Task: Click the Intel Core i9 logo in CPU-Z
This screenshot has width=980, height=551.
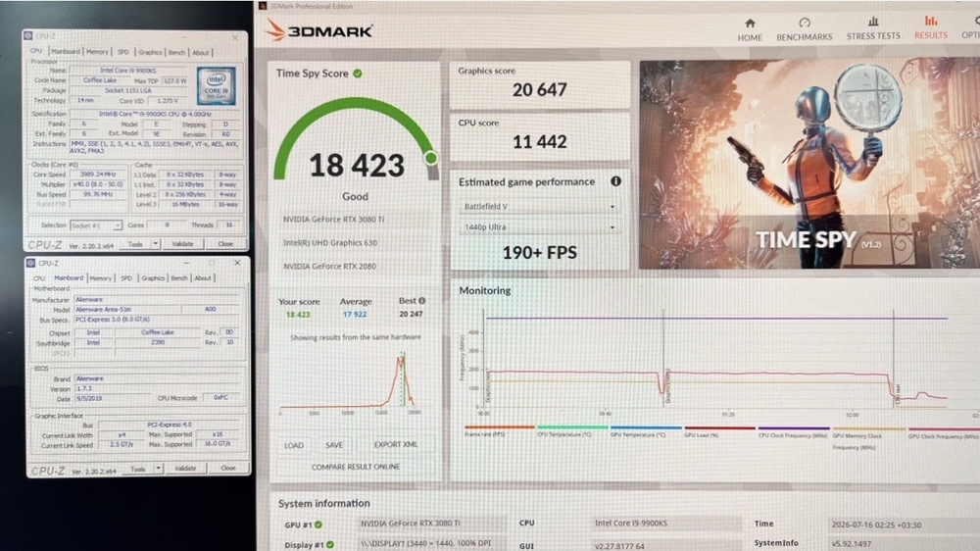Action: click(x=217, y=86)
